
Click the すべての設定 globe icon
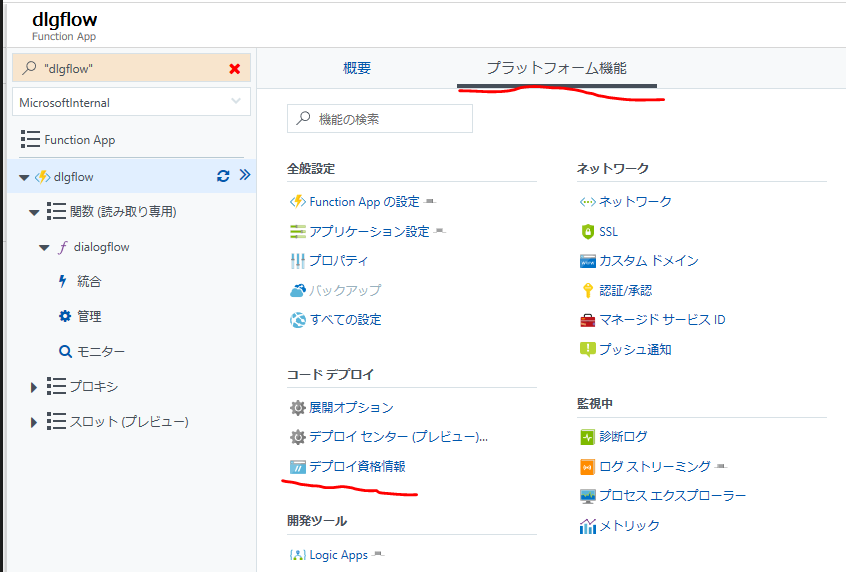[298, 321]
